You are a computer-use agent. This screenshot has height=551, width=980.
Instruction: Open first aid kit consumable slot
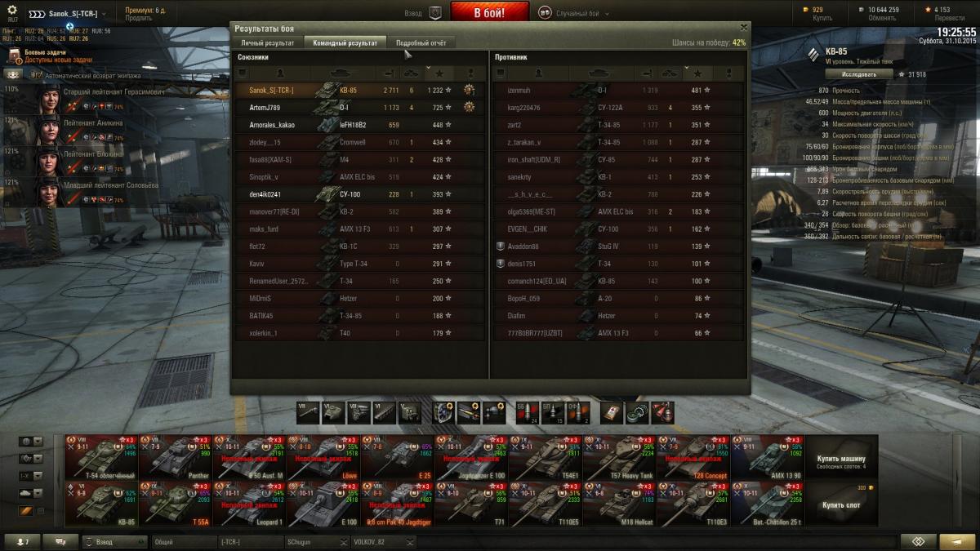click(x=612, y=412)
